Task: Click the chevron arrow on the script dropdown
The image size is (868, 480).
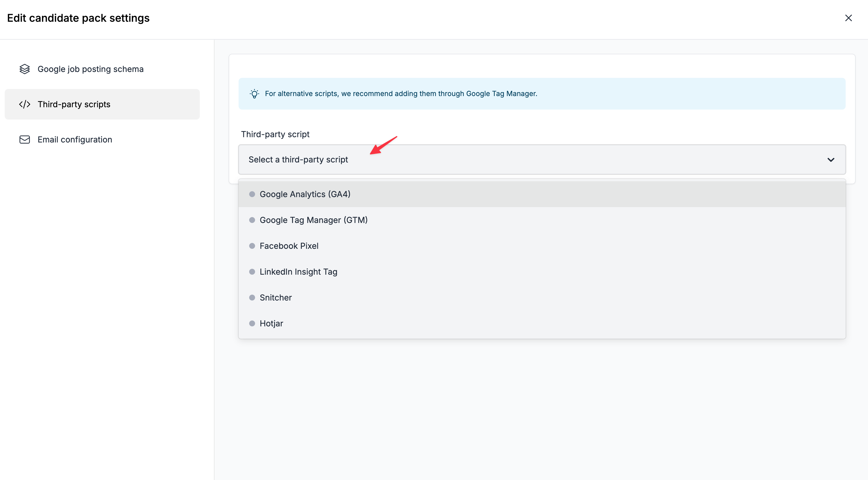Action: click(x=831, y=160)
